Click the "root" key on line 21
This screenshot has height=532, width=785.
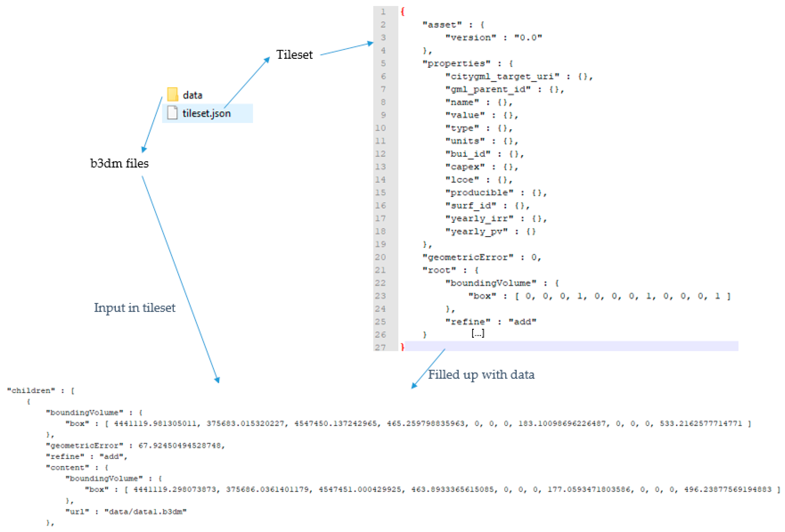click(x=439, y=270)
